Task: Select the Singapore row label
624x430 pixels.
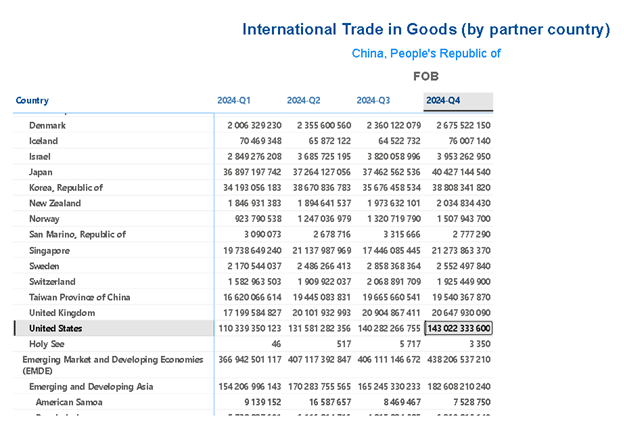Action: tap(49, 251)
